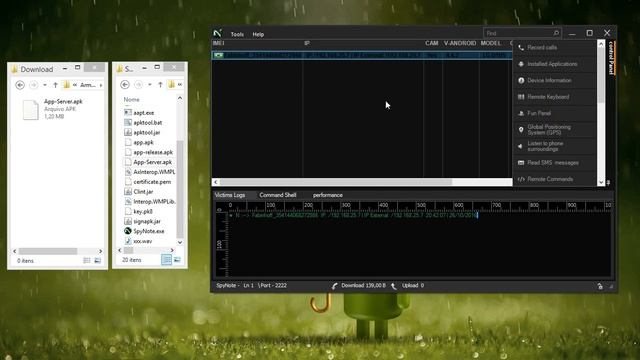Open the Help menu in SpyNote
This screenshot has width=640, height=360.
coord(258,34)
